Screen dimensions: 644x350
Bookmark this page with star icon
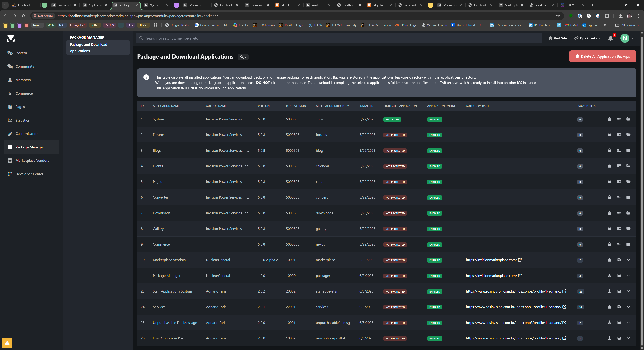[x=558, y=16]
